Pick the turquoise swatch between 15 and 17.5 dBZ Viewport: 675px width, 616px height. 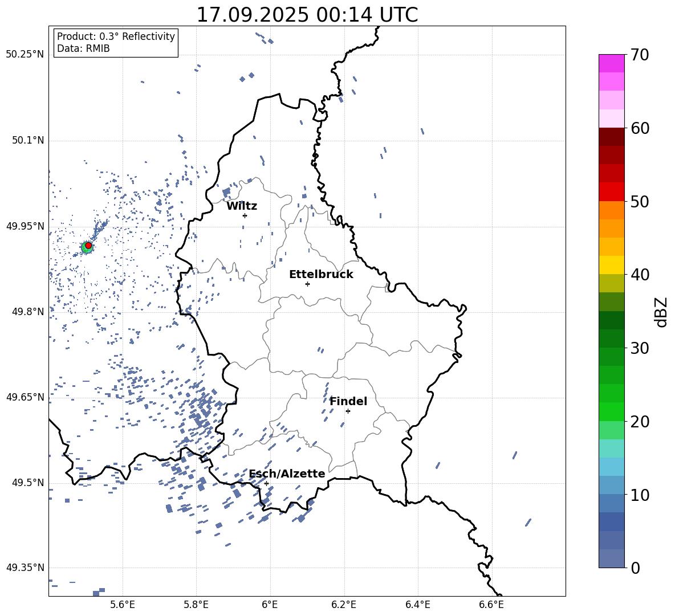[x=611, y=448]
